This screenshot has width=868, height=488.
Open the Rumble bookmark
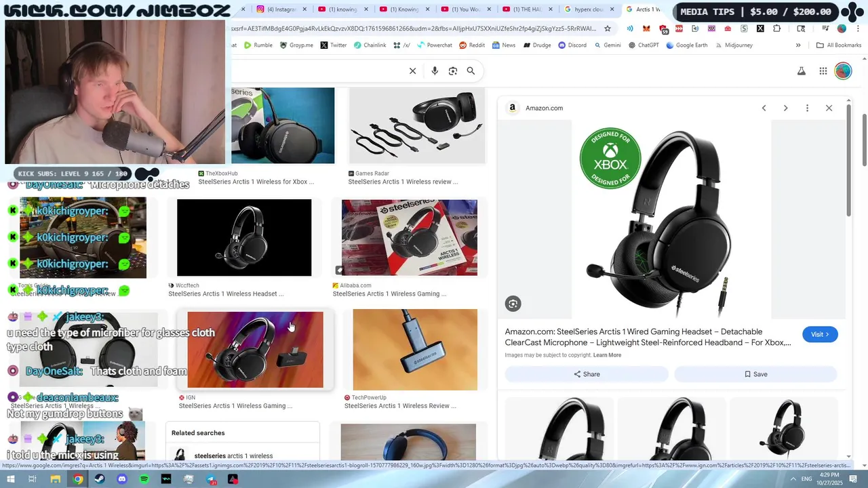pyautogui.click(x=258, y=45)
